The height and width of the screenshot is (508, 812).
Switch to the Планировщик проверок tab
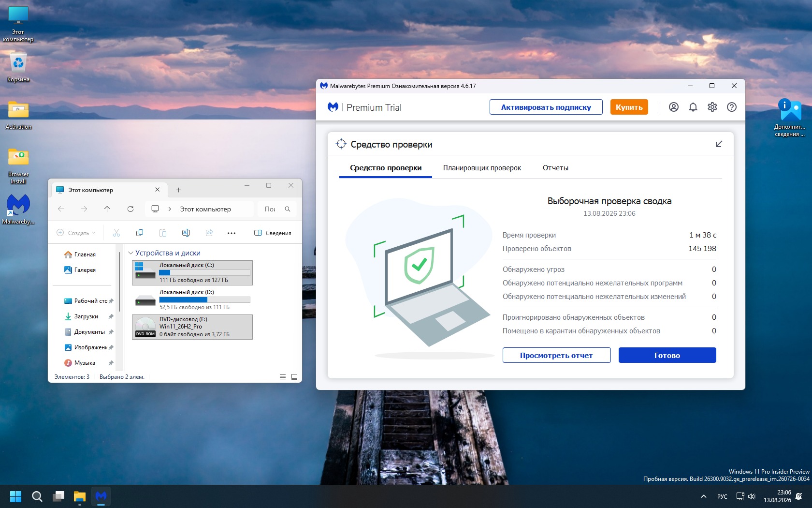482,168
